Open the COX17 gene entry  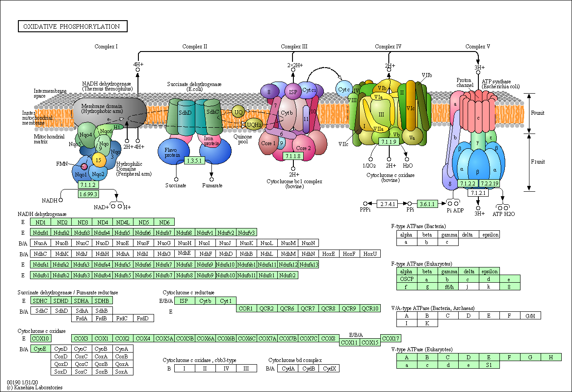pos(391,338)
